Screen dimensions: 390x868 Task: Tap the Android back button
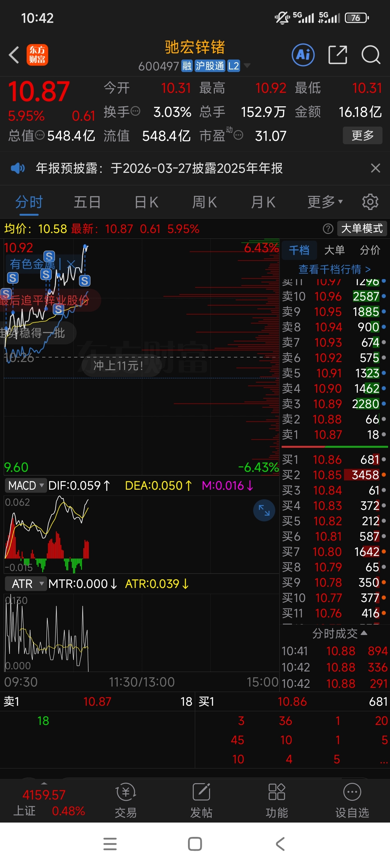tap(280, 844)
